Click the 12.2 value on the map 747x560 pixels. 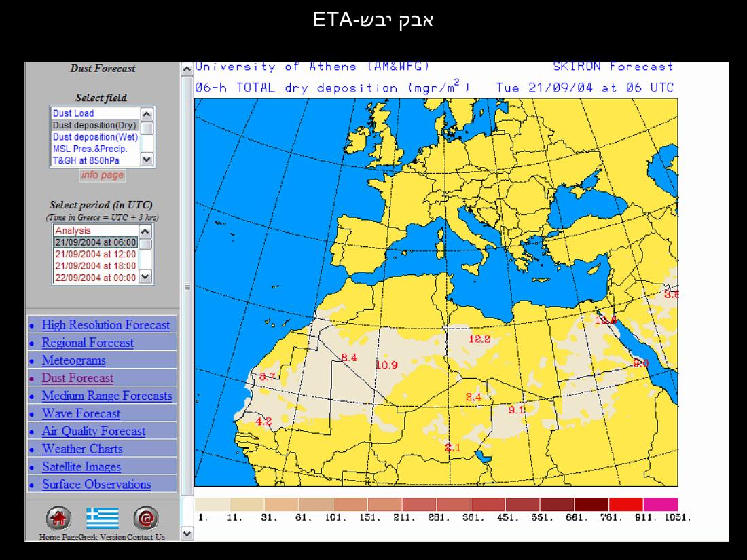pos(479,339)
